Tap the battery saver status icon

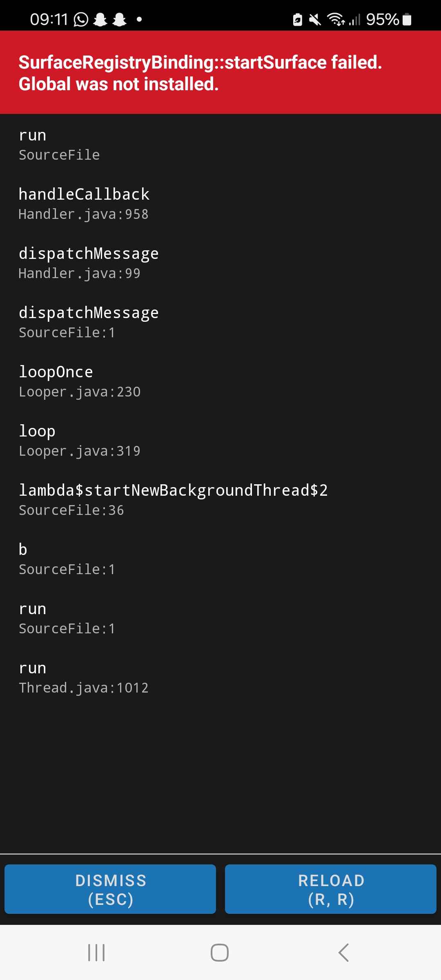[298, 19]
